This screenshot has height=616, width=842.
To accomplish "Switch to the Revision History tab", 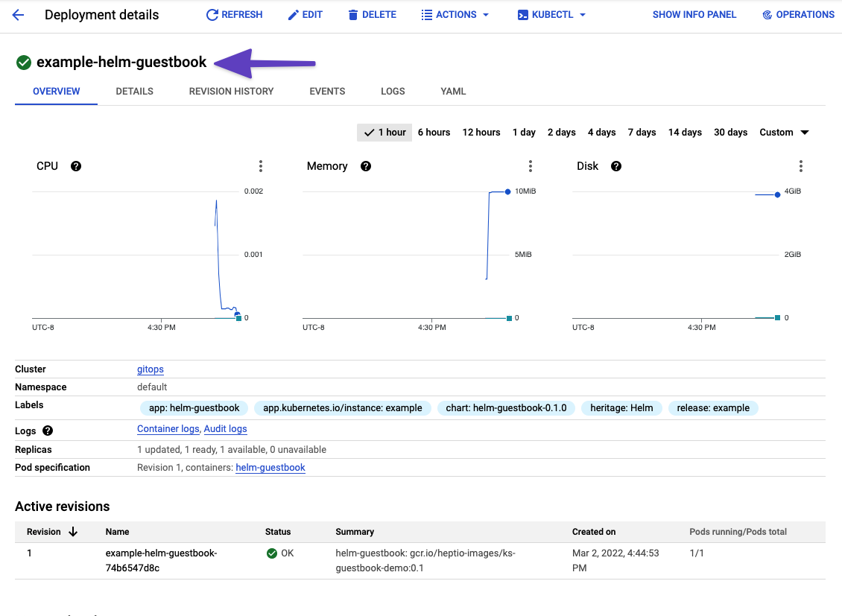I will pyautogui.click(x=231, y=91).
